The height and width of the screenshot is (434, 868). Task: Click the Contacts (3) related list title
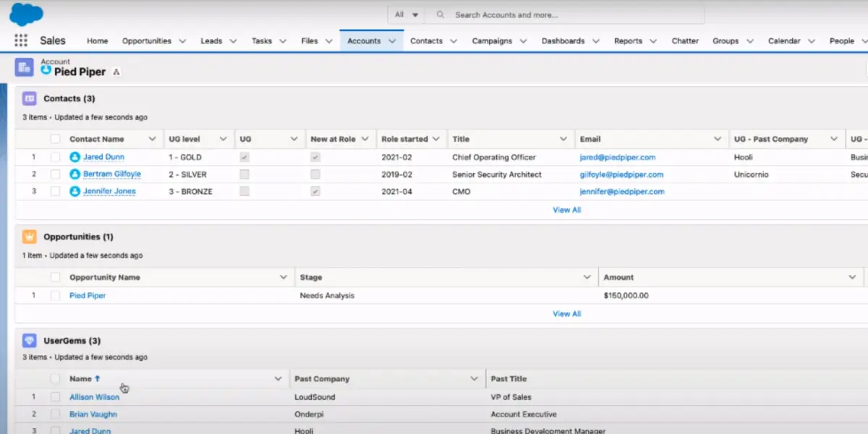[x=69, y=98]
